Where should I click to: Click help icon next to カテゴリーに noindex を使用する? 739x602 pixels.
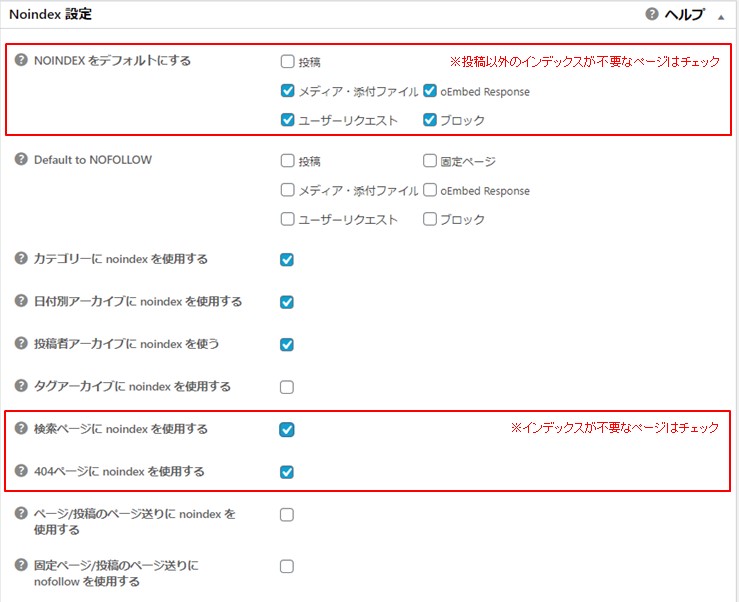tap(21, 259)
